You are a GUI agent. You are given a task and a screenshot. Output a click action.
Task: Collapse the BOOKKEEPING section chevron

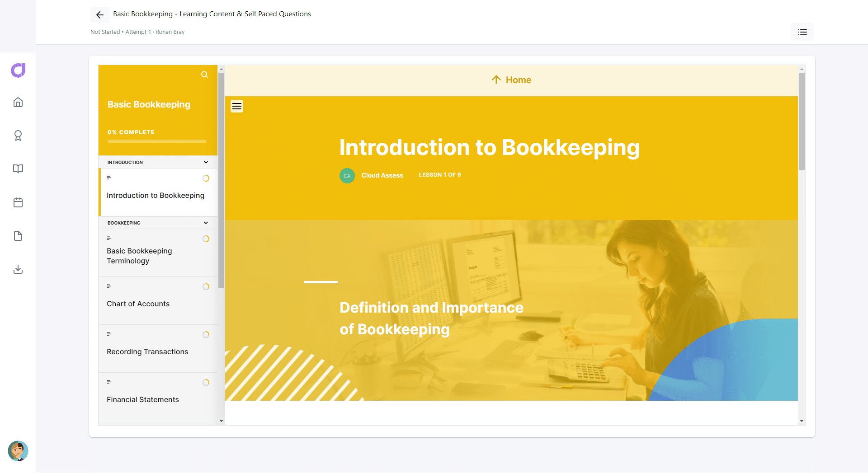pos(206,223)
